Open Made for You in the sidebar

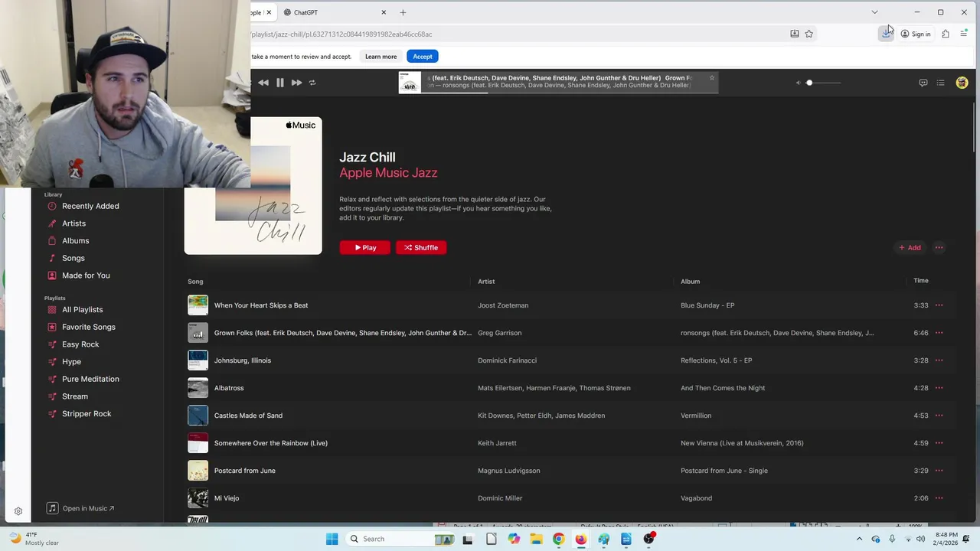click(x=86, y=275)
